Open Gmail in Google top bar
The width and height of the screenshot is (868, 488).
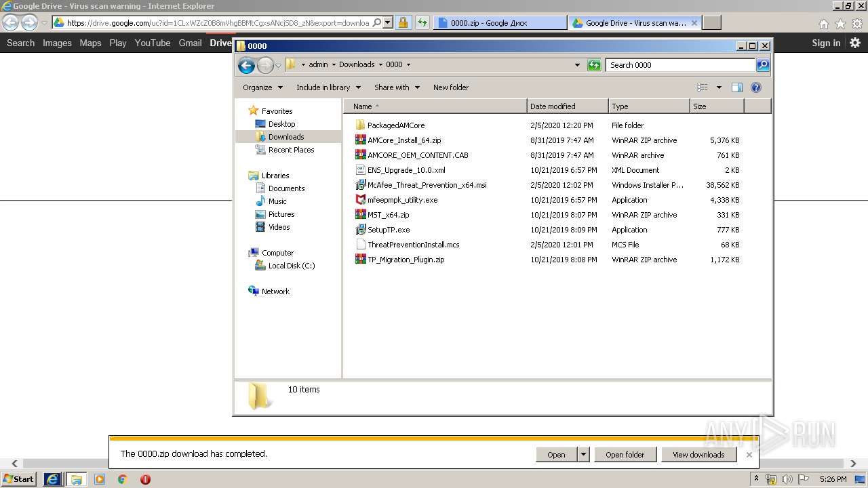190,43
